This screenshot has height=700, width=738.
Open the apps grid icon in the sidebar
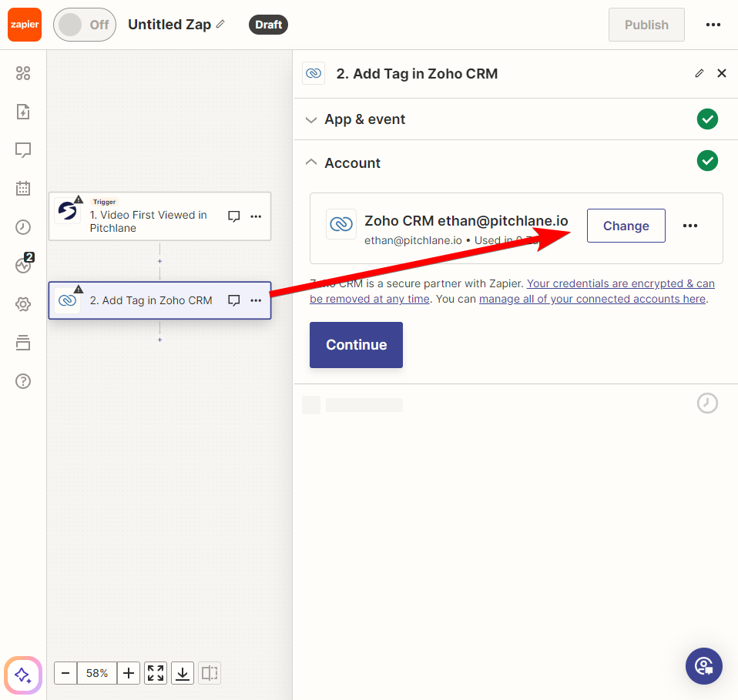pos(23,73)
